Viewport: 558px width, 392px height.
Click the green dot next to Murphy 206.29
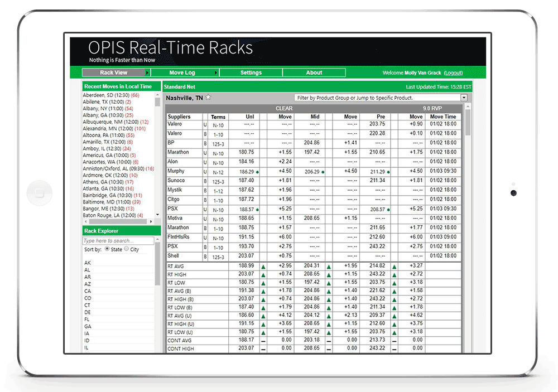click(323, 172)
